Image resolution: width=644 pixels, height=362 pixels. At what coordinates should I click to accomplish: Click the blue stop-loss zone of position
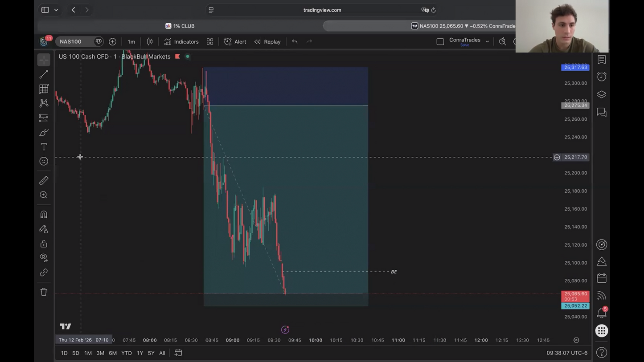pos(286,86)
